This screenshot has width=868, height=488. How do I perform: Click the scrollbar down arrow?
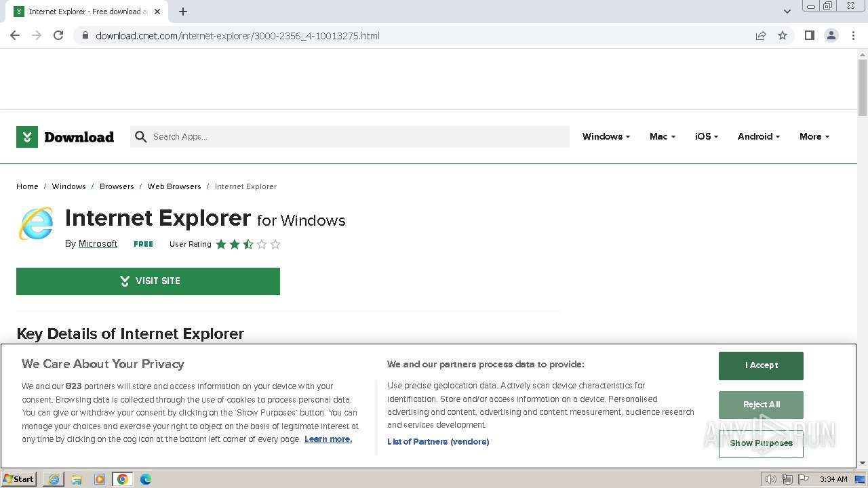click(x=863, y=463)
